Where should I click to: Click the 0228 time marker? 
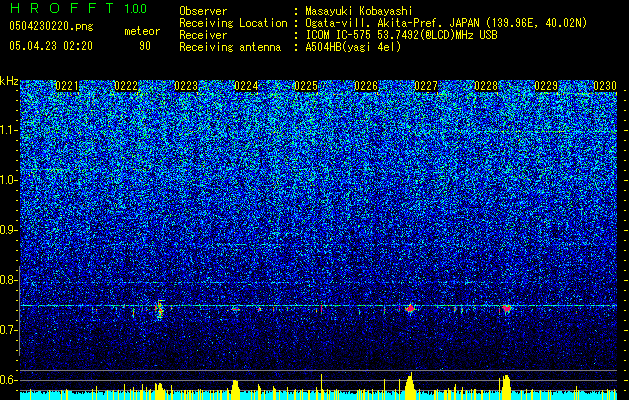tap(486, 86)
